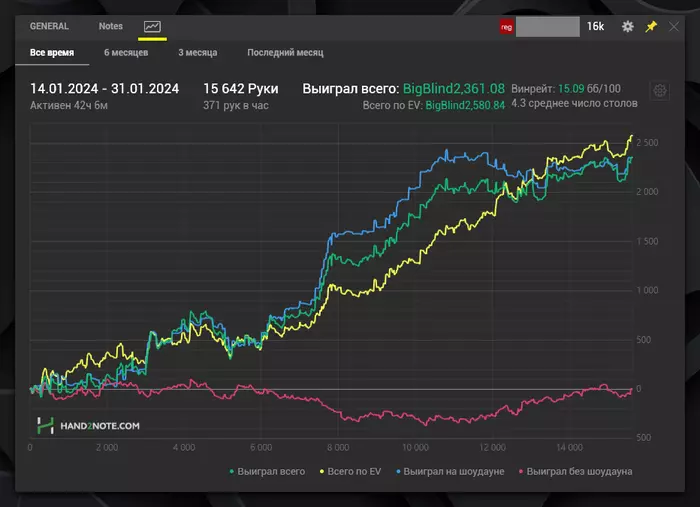Click the red reg badge
This screenshot has width=700, height=507.
pyautogui.click(x=506, y=27)
